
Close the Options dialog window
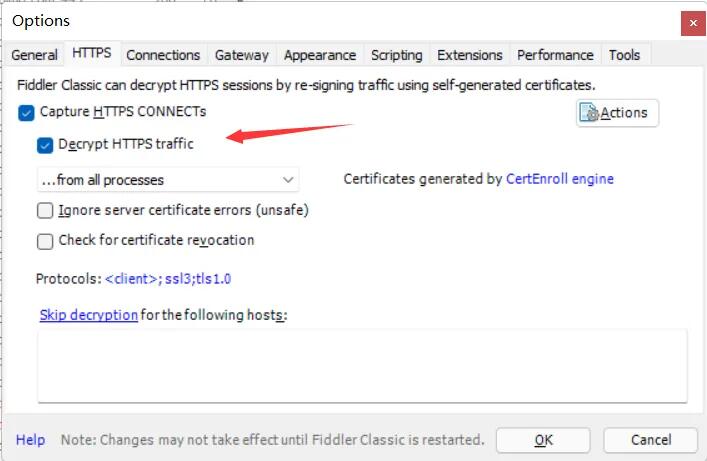click(690, 22)
